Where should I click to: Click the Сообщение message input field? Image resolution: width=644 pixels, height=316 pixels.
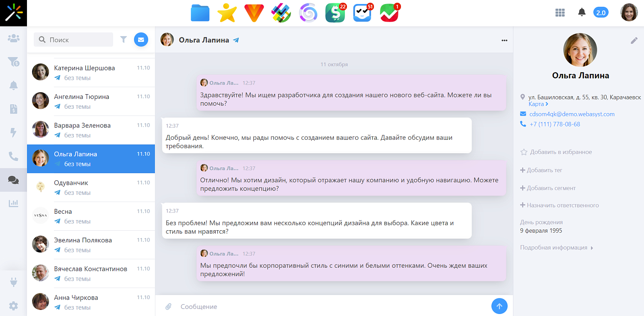333,307
